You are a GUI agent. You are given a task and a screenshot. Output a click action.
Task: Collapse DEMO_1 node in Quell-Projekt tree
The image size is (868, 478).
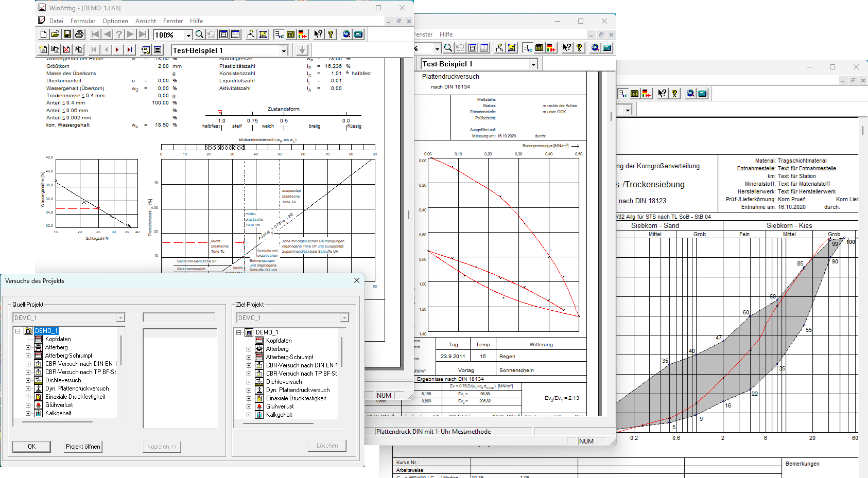pyautogui.click(x=18, y=331)
